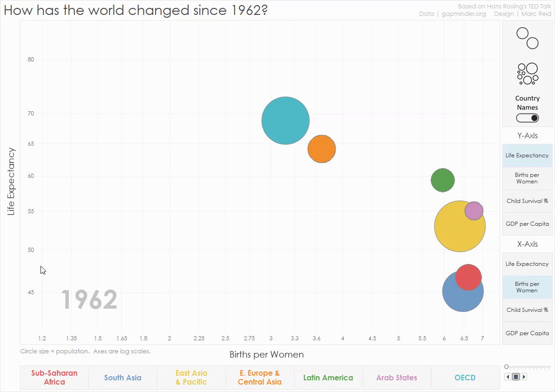Click the 1962 year label
Viewport: 555px width, 392px height.
click(x=89, y=300)
